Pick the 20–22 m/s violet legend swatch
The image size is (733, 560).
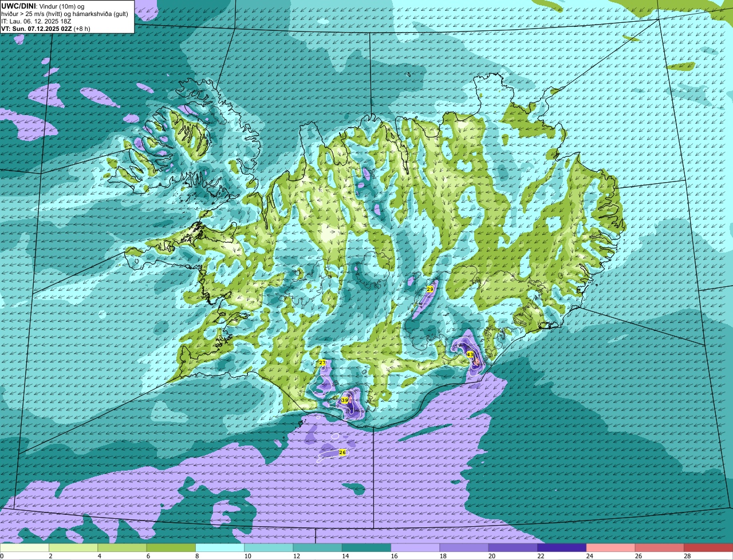tap(513, 547)
